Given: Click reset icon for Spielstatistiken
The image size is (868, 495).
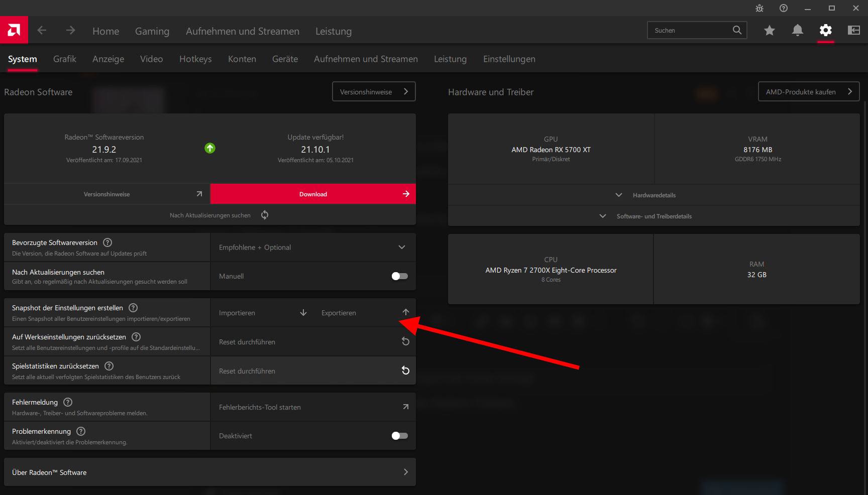Looking at the screenshot, I should [406, 370].
